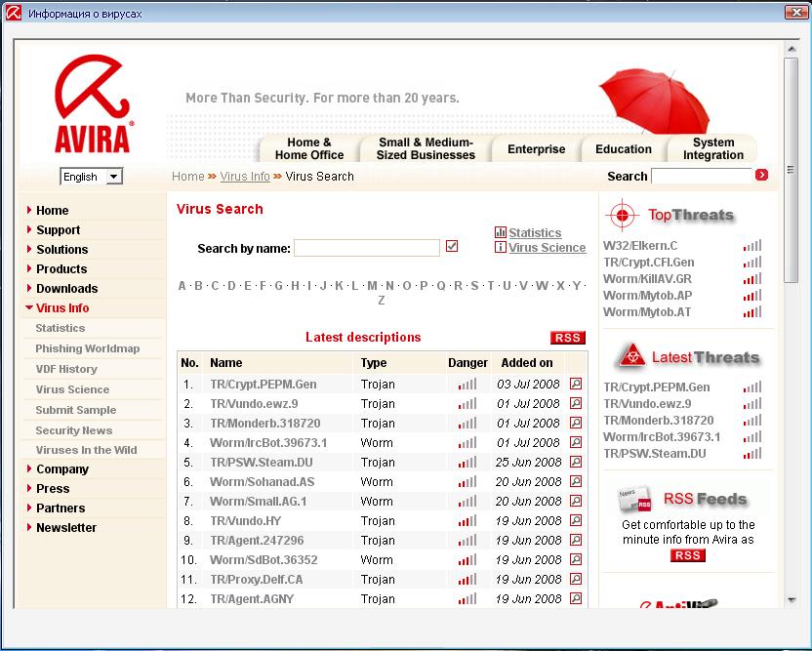
Task: Click the page vertical scrollbar thumb
Action: coord(791,170)
